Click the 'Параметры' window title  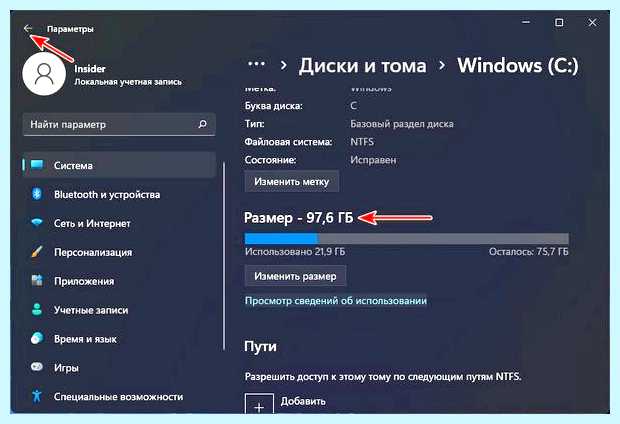[70, 29]
